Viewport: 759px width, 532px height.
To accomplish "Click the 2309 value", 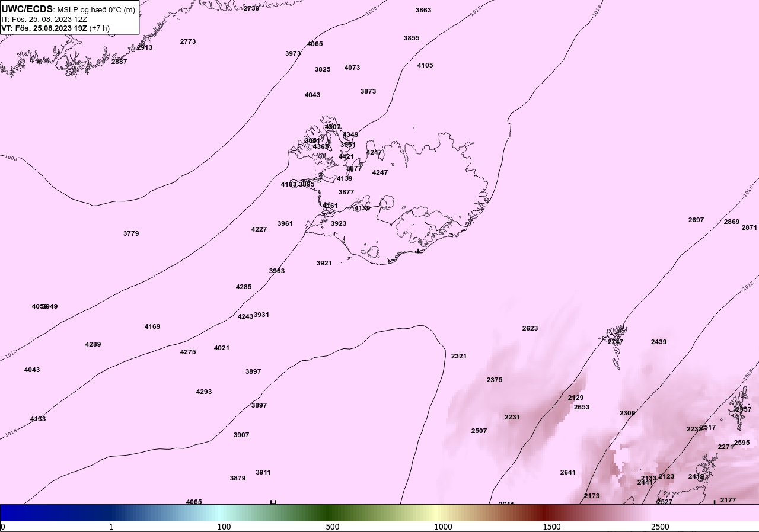I will point(627,413).
